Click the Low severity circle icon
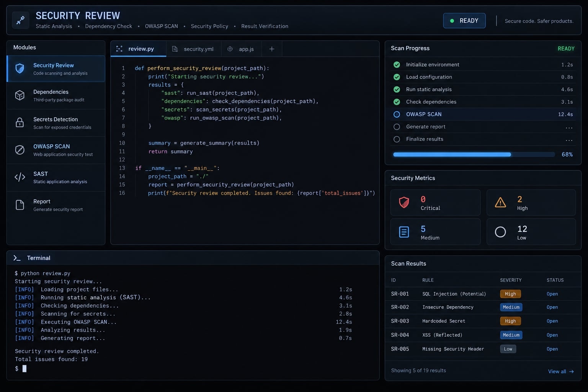The image size is (588, 392). pyautogui.click(x=500, y=232)
